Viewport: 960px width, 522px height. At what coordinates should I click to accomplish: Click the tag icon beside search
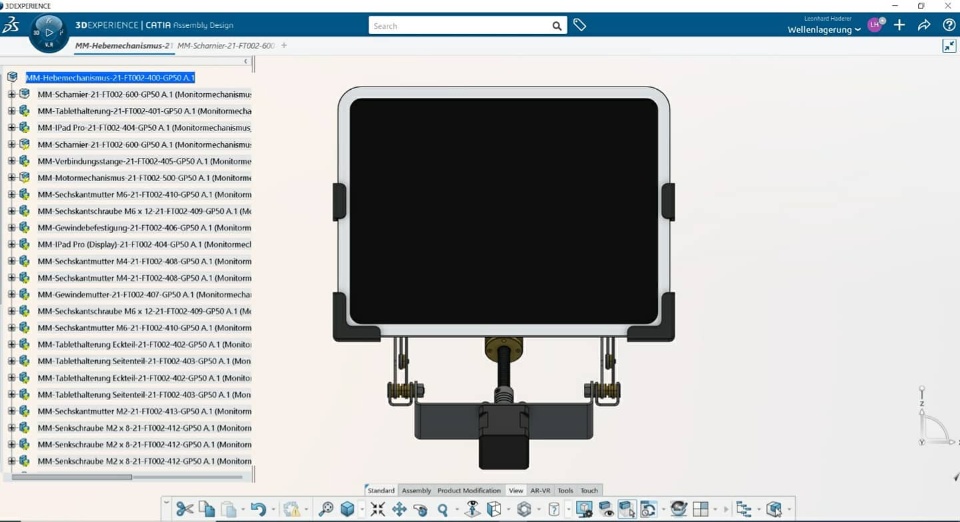[580, 25]
